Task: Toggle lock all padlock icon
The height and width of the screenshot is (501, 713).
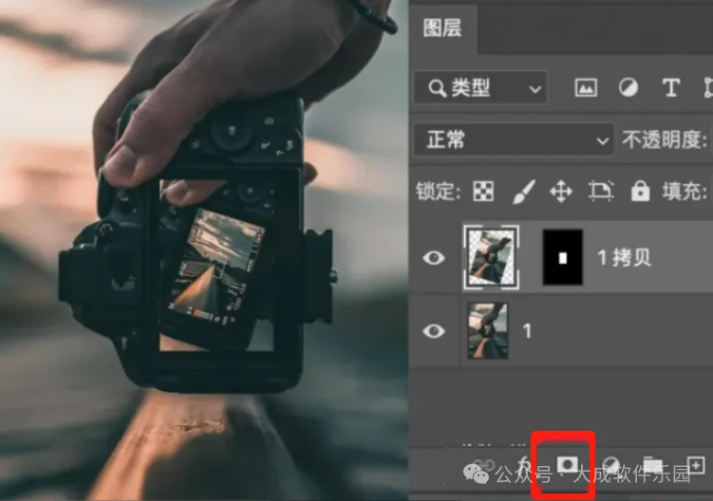Action: coord(640,190)
